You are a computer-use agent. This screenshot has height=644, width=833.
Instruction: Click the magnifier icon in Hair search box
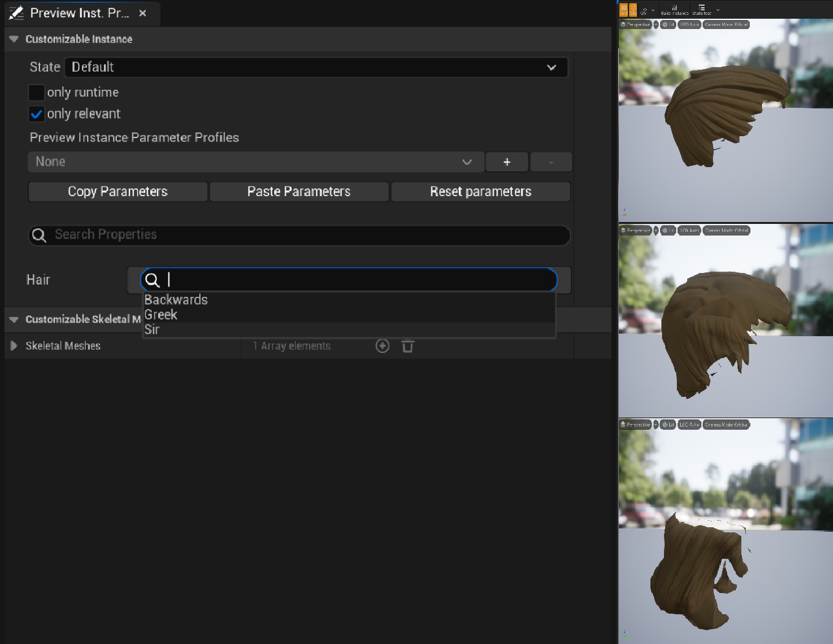coord(152,280)
